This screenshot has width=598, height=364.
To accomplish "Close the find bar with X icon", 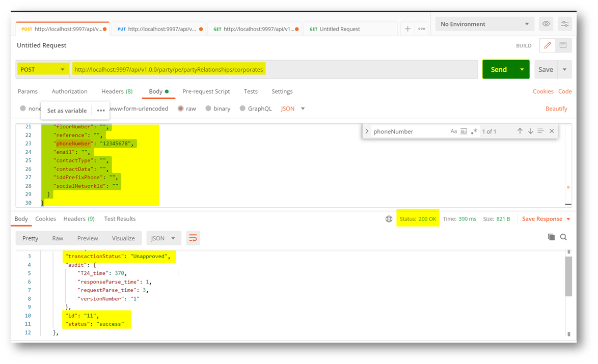I will [x=552, y=131].
